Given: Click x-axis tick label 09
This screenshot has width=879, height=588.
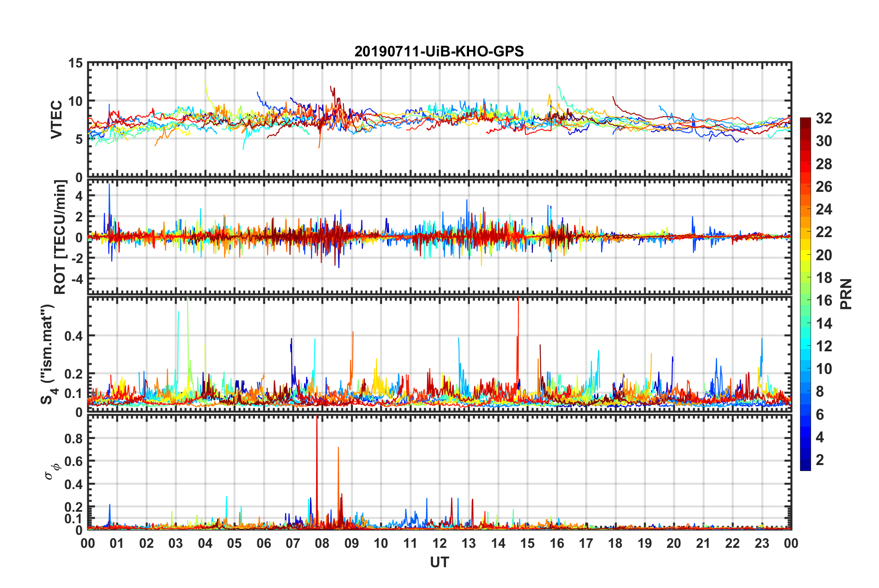Looking at the screenshot, I should tap(352, 543).
